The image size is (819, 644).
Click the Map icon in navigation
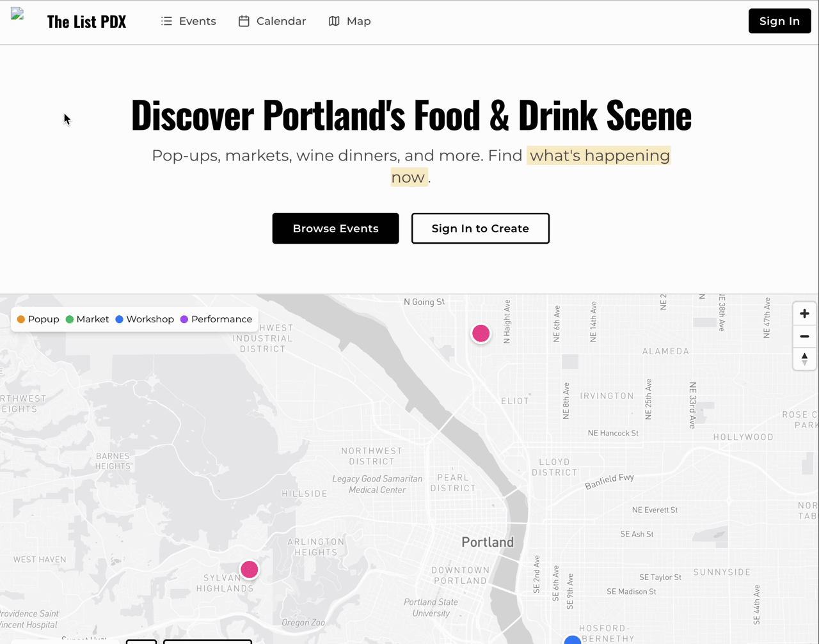point(334,21)
